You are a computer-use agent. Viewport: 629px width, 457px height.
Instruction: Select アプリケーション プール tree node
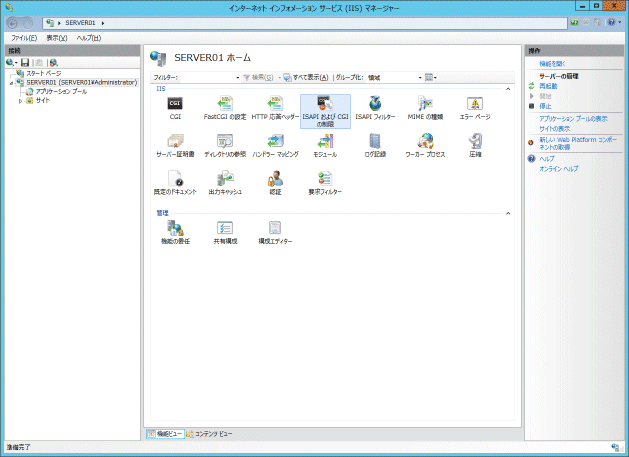[61, 91]
